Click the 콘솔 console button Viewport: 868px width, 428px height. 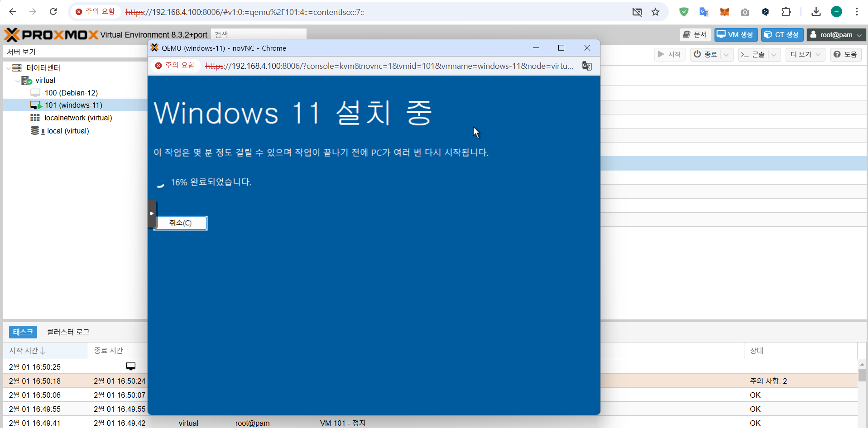pyautogui.click(x=753, y=55)
